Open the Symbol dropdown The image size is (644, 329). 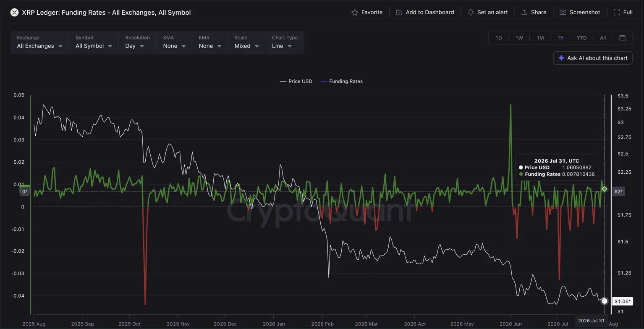94,42
